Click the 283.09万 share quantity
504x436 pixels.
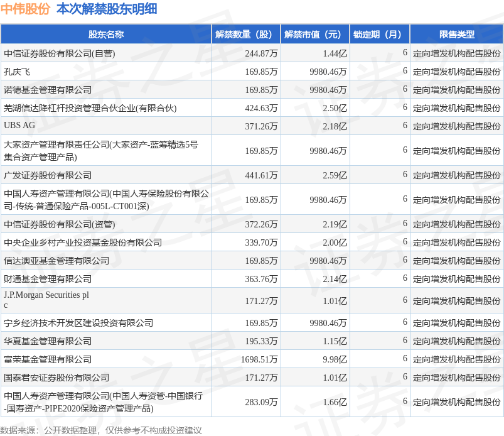tap(261, 402)
